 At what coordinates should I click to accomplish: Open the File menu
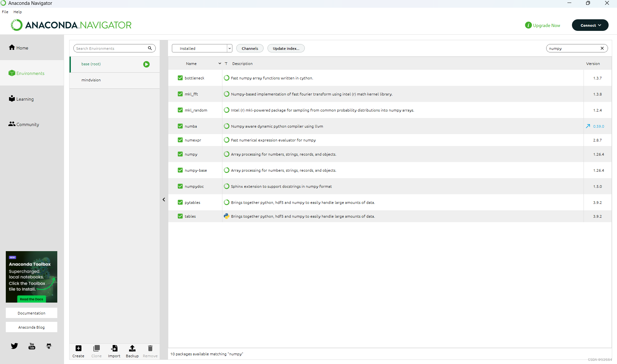[5, 12]
